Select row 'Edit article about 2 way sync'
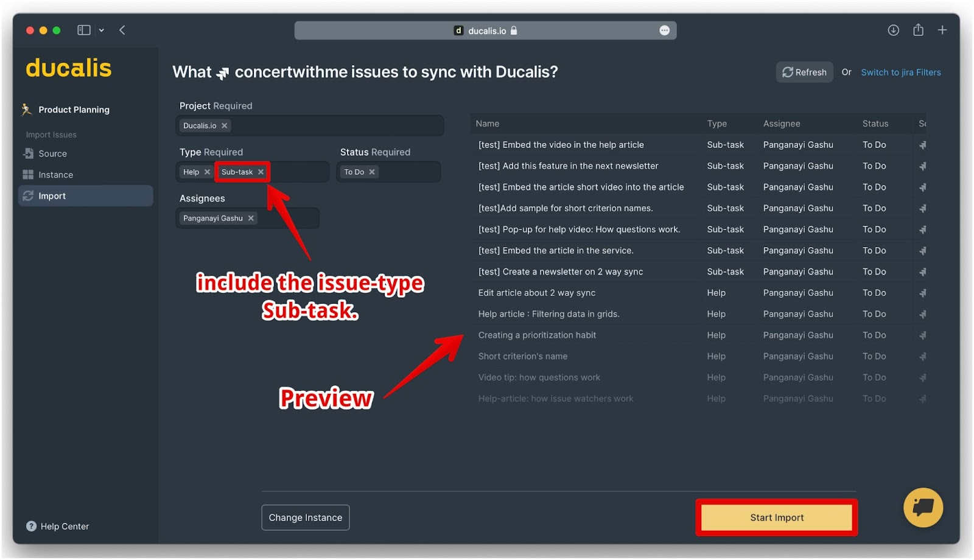 tap(698, 293)
